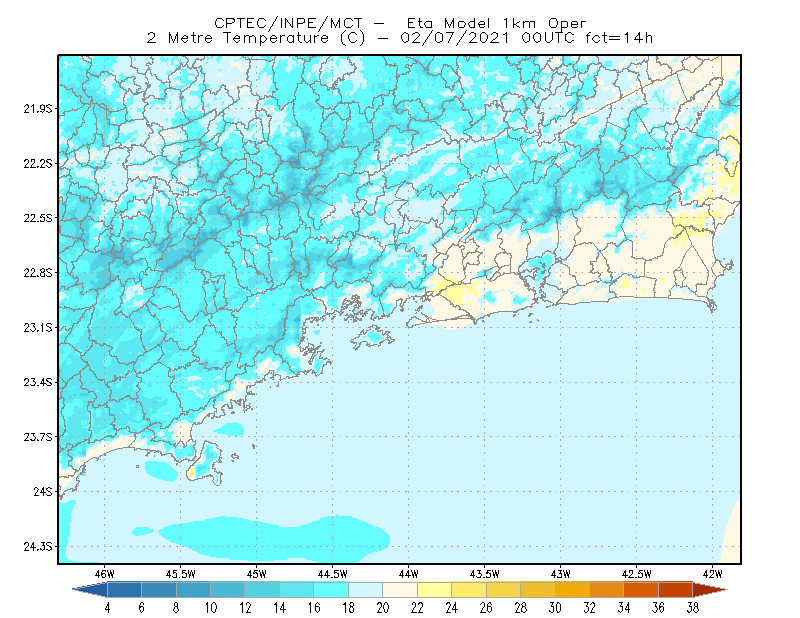Select the 22-24 light yellow colorbar segment
The width and height of the screenshot is (800, 618).
pos(434,590)
